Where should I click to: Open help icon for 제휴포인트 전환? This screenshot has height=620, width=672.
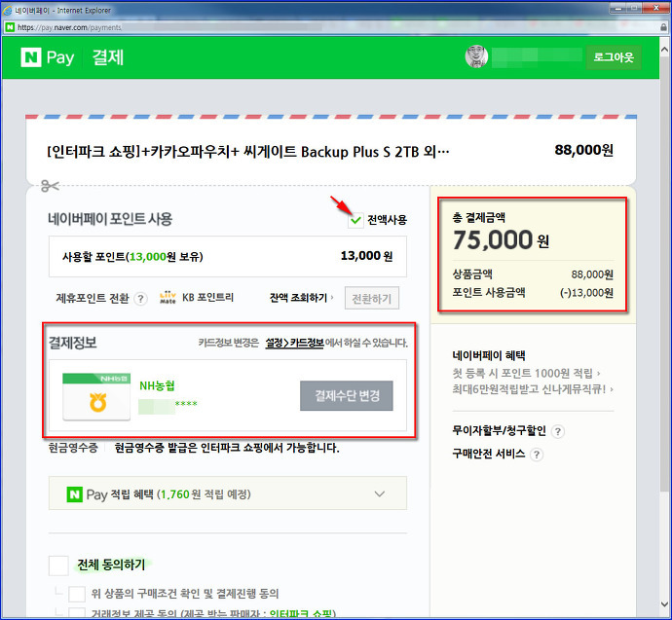click(x=140, y=298)
